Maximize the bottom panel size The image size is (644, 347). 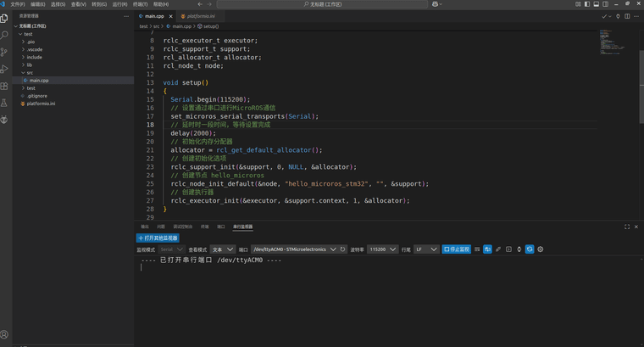click(627, 227)
